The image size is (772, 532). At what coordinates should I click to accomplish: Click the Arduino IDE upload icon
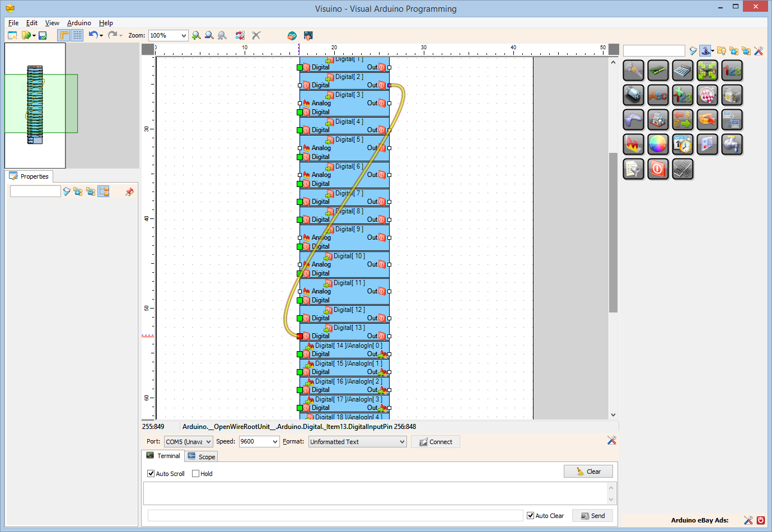[292, 35]
